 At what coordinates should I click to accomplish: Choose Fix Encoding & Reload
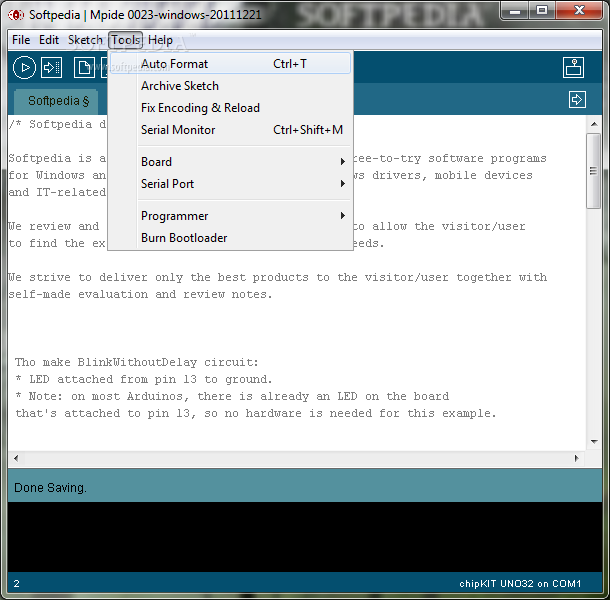[x=230, y=108]
